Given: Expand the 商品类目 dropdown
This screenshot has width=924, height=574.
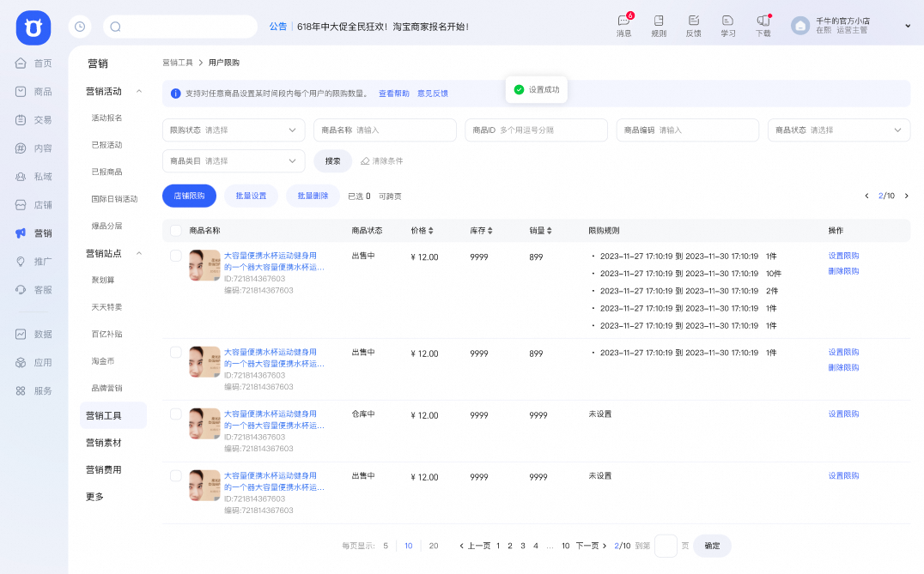Looking at the screenshot, I should tap(234, 161).
